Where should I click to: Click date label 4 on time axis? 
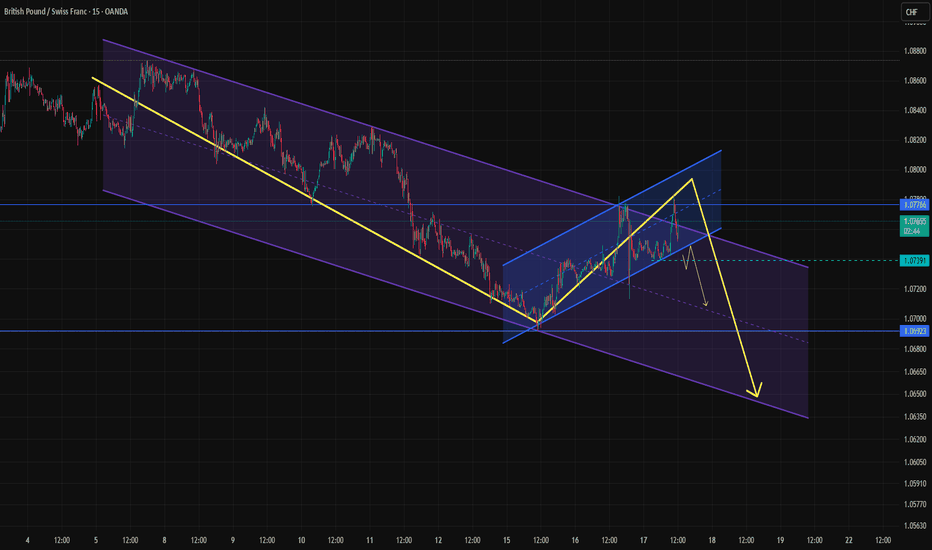point(27,540)
